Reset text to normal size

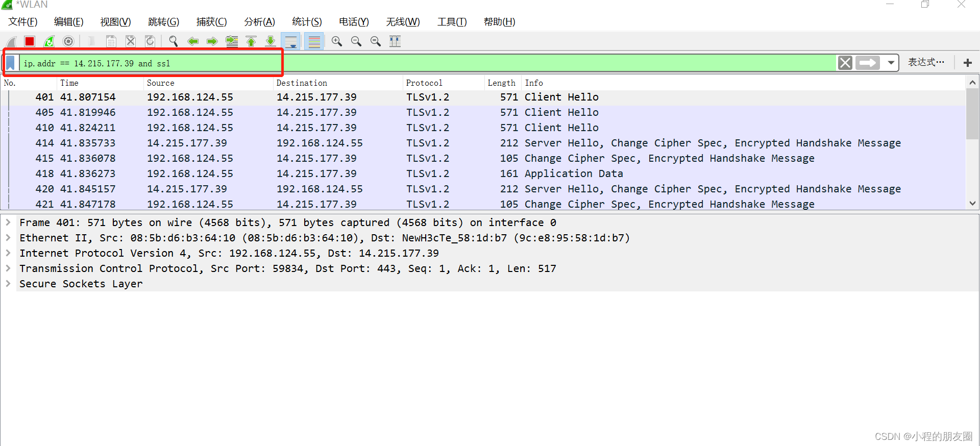coord(376,41)
